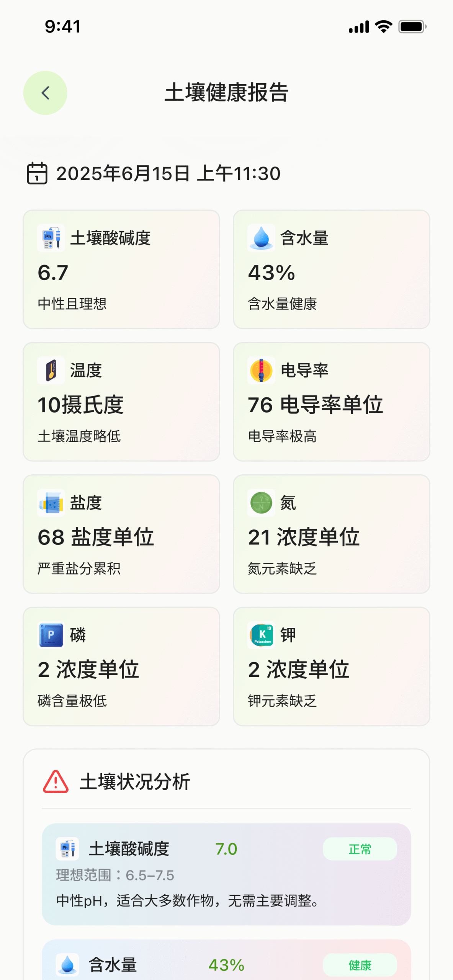Open the 76 电导率单位 conductivity card
The height and width of the screenshot is (980, 453).
(331, 402)
